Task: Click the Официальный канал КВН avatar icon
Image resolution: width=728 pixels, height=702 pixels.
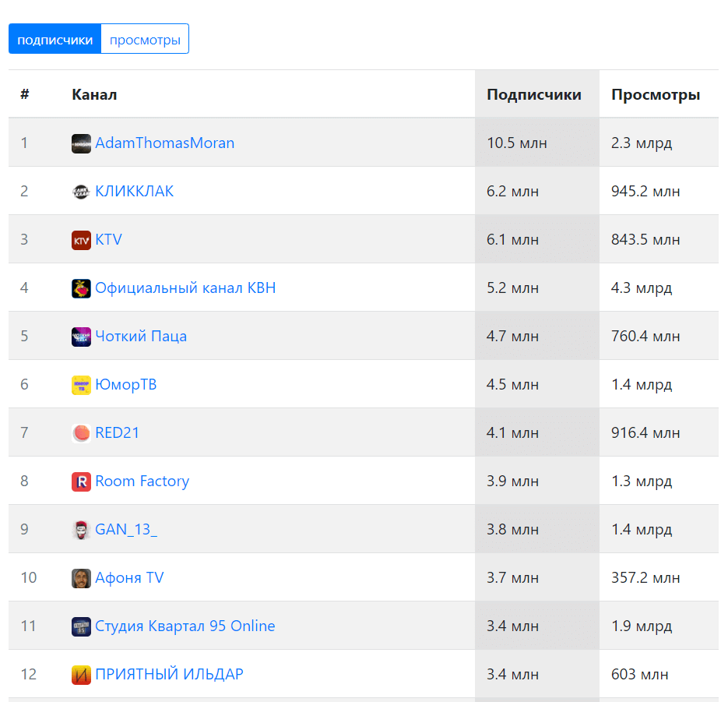Action: pyautogui.click(x=81, y=288)
